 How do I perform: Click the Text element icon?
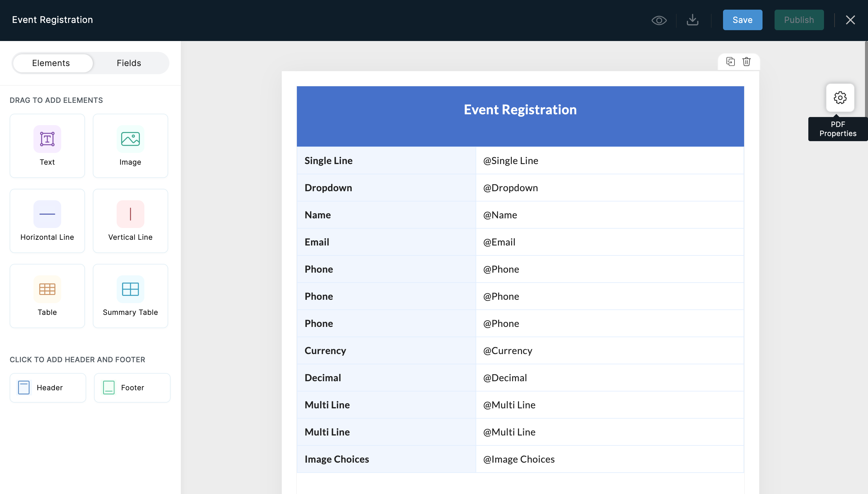(47, 139)
